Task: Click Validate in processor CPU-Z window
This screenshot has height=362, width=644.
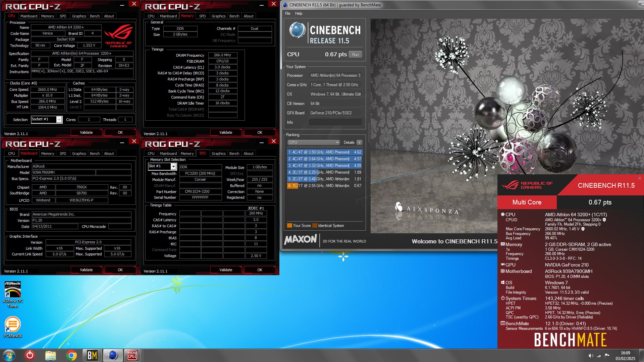Action: pos(86,132)
